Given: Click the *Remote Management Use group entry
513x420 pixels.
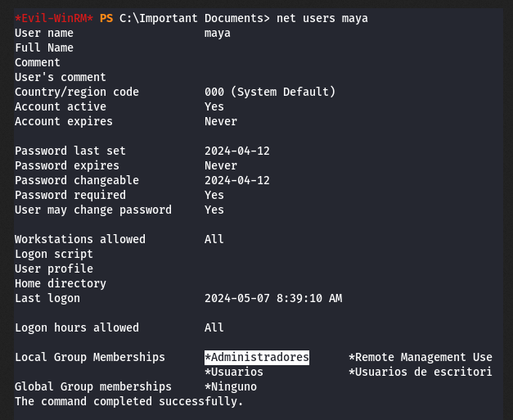Looking at the screenshot, I should click(x=421, y=357).
